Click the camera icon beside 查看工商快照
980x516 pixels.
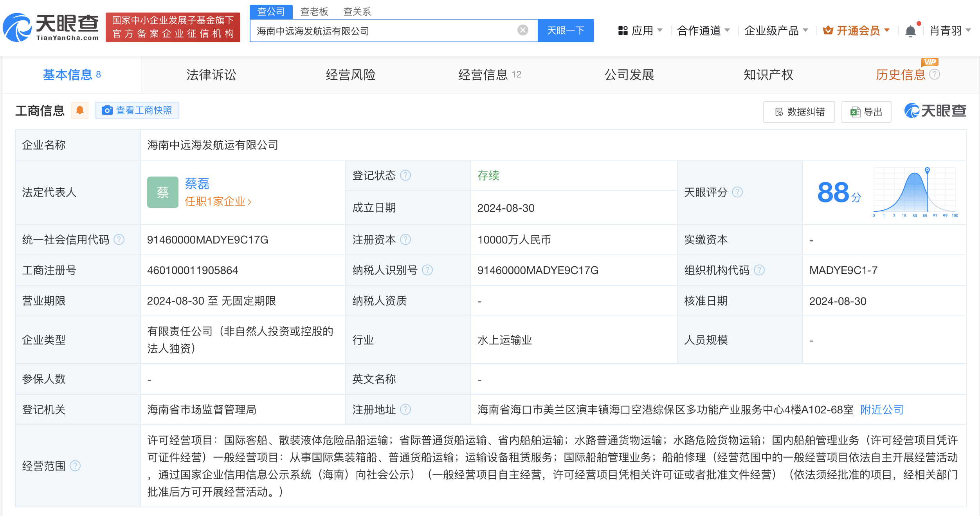(x=106, y=110)
